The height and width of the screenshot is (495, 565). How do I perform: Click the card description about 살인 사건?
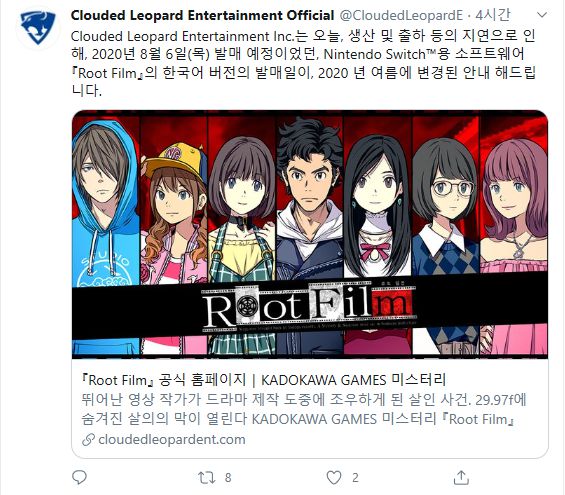pos(303,410)
